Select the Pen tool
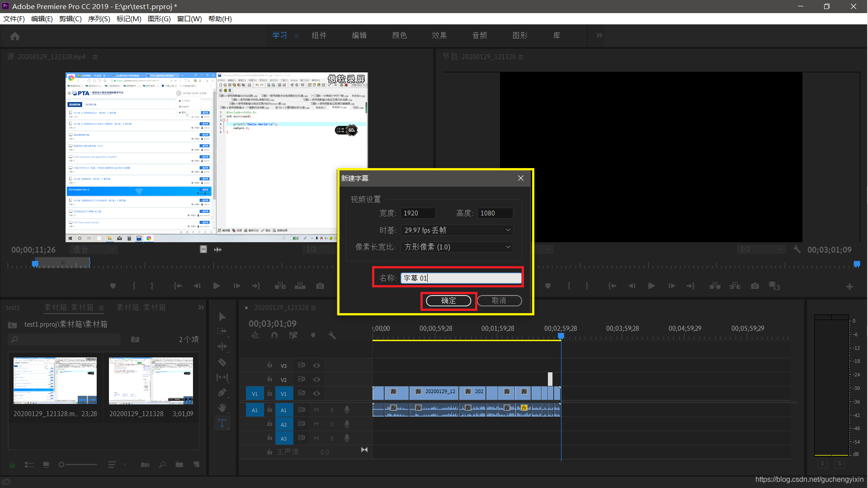 click(222, 393)
